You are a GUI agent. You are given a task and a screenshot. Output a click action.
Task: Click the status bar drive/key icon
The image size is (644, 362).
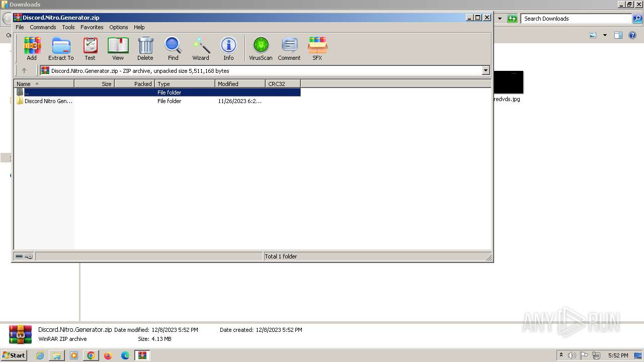pos(24,256)
